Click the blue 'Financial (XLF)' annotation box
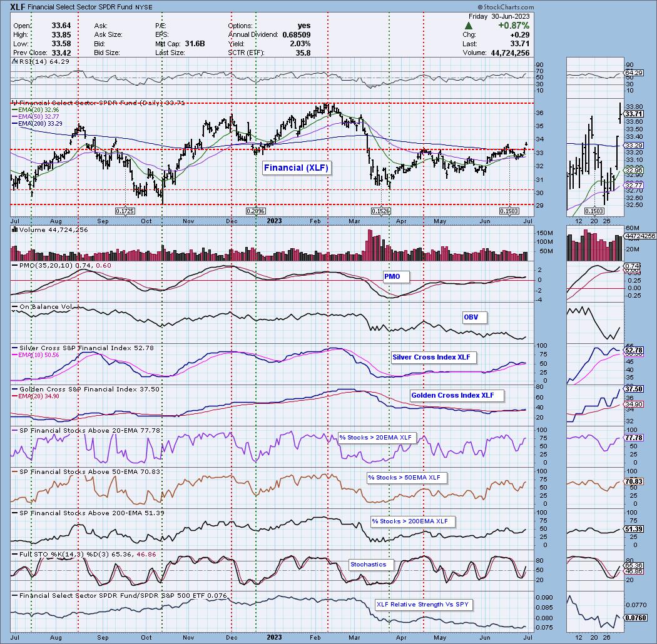The width and height of the screenshot is (657, 644). pos(296,168)
